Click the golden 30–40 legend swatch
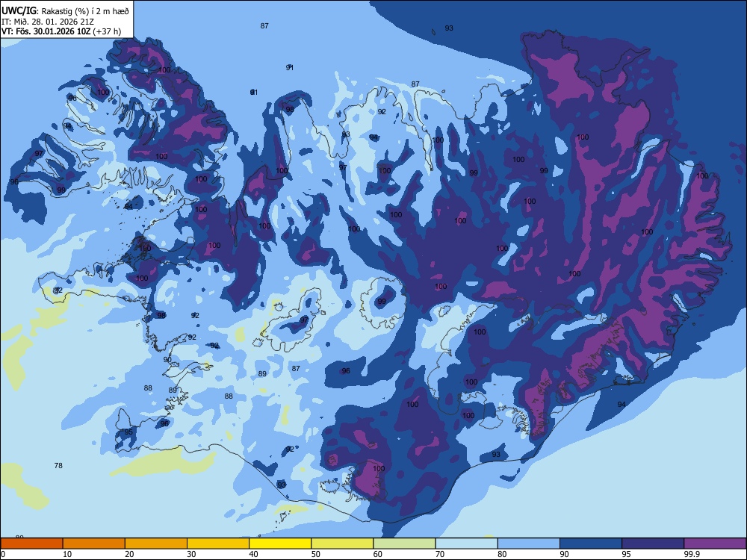The height and width of the screenshot is (560, 747). pyautogui.click(x=218, y=544)
